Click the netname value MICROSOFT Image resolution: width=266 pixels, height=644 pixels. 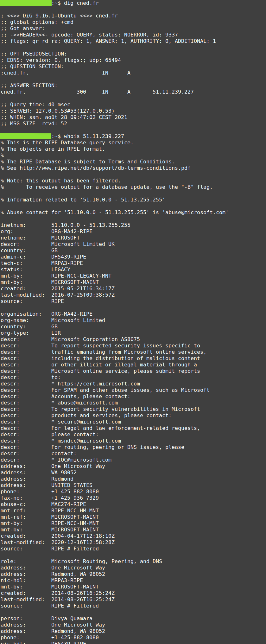click(x=66, y=238)
